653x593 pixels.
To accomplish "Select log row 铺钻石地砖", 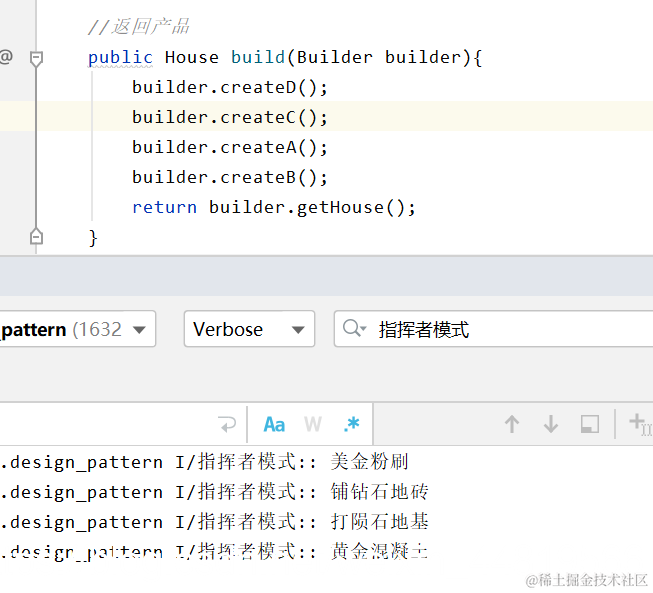I will (214, 492).
